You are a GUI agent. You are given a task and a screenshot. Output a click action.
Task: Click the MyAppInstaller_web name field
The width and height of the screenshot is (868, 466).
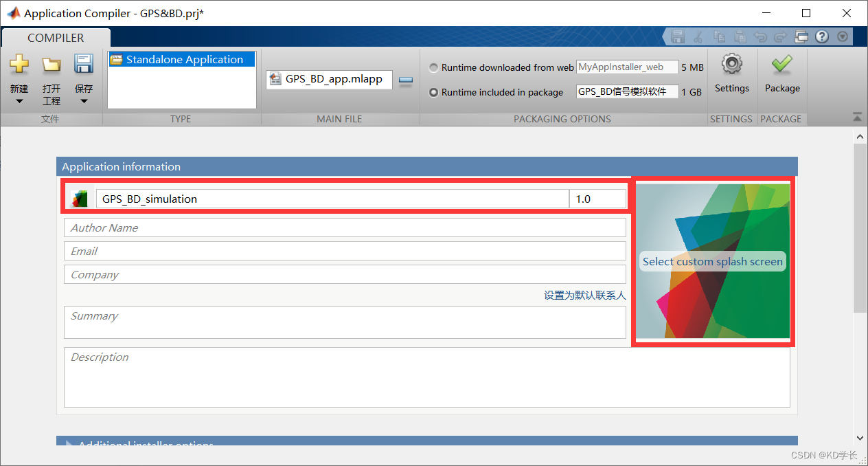click(627, 67)
